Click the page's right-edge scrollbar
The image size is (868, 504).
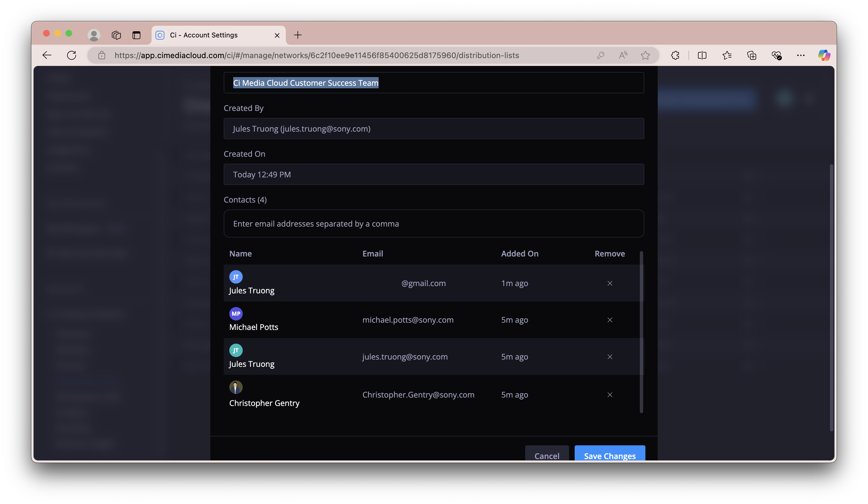[x=831, y=298]
